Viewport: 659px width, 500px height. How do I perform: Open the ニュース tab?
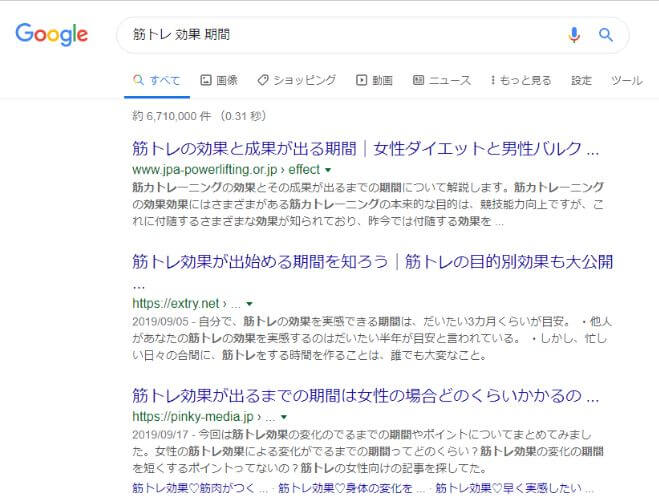[x=442, y=80]
